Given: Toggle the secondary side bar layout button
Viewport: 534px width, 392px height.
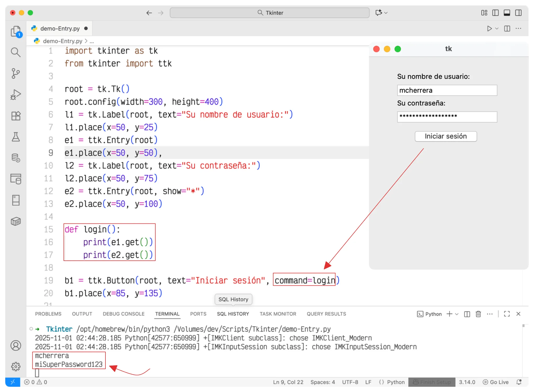Looking at the screenshot, I should pyautogui.click(x=518, y=13).
